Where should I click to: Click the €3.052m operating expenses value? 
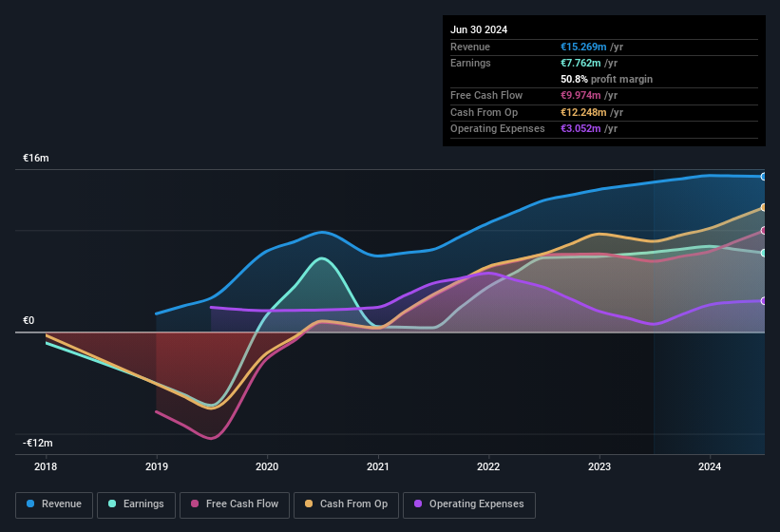point(580,128)
